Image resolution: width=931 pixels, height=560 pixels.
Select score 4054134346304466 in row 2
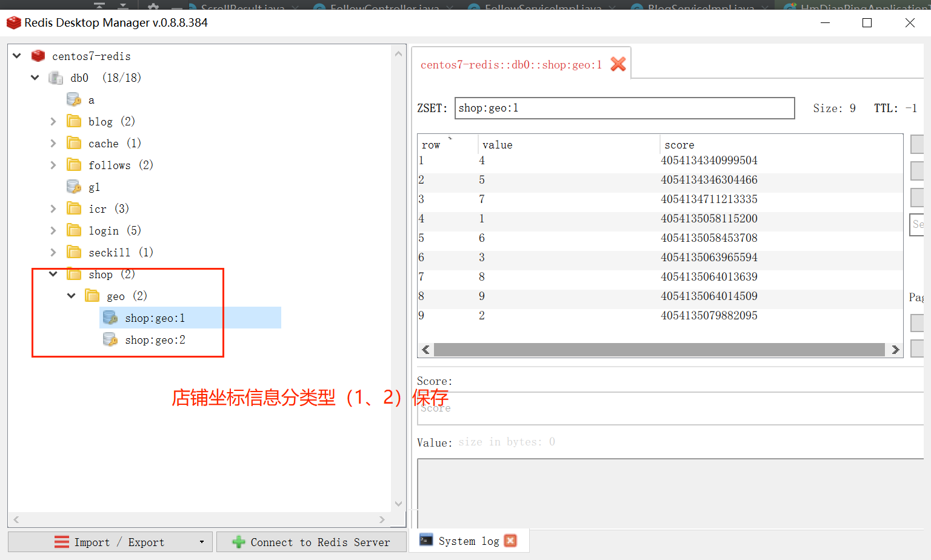tap(709, 180)
